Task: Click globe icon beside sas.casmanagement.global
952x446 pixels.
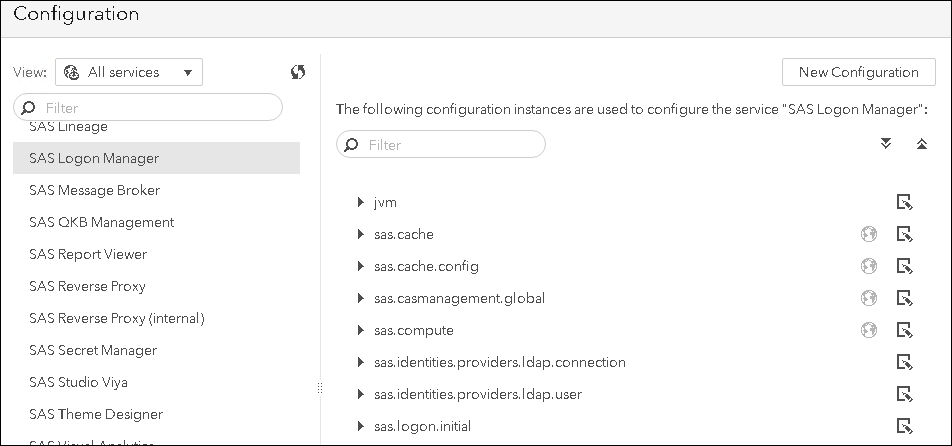Action: 869,299
